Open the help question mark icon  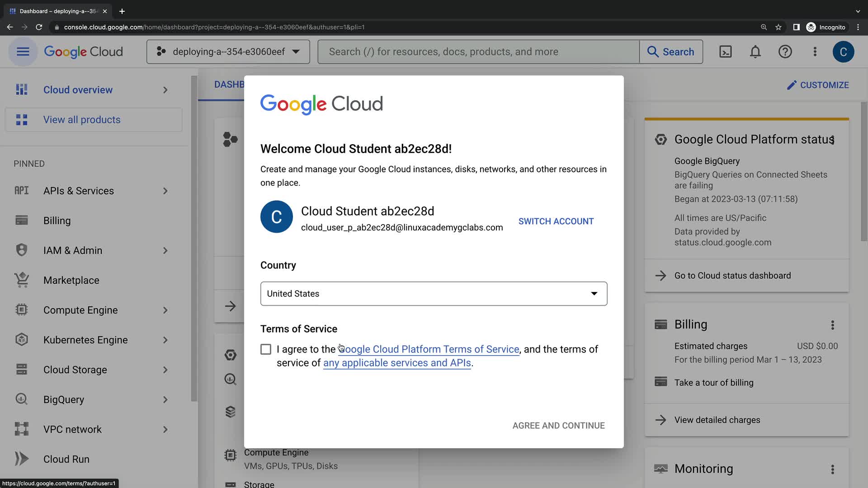[785, 52]
